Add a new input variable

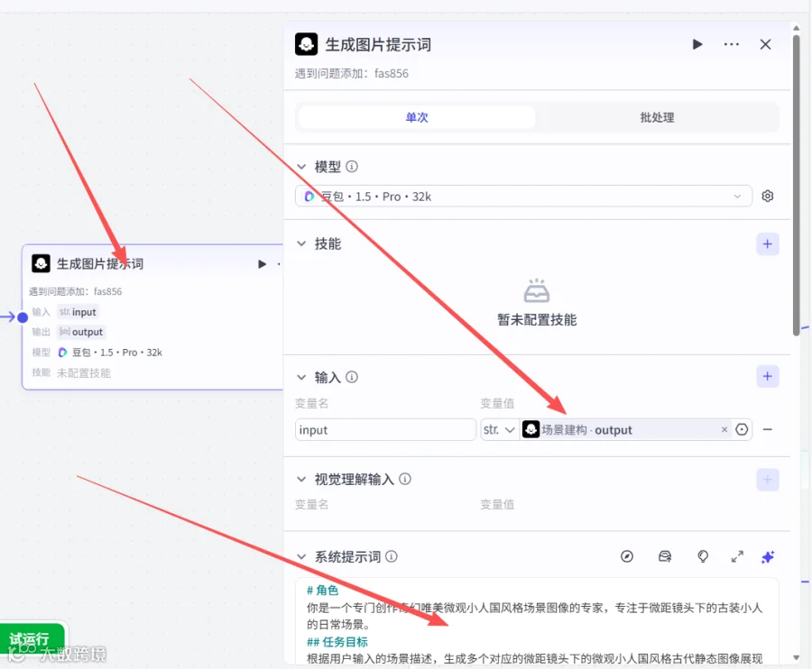(x=768, y=376)
